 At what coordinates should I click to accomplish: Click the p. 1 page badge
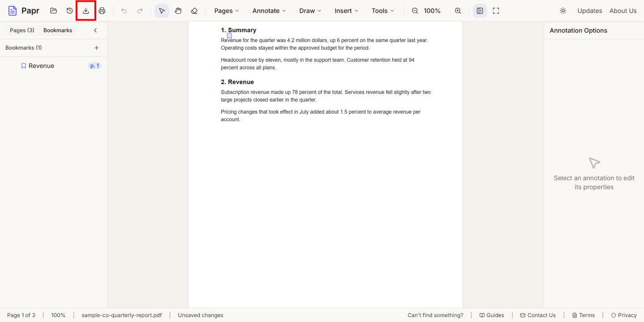(95, 66)
